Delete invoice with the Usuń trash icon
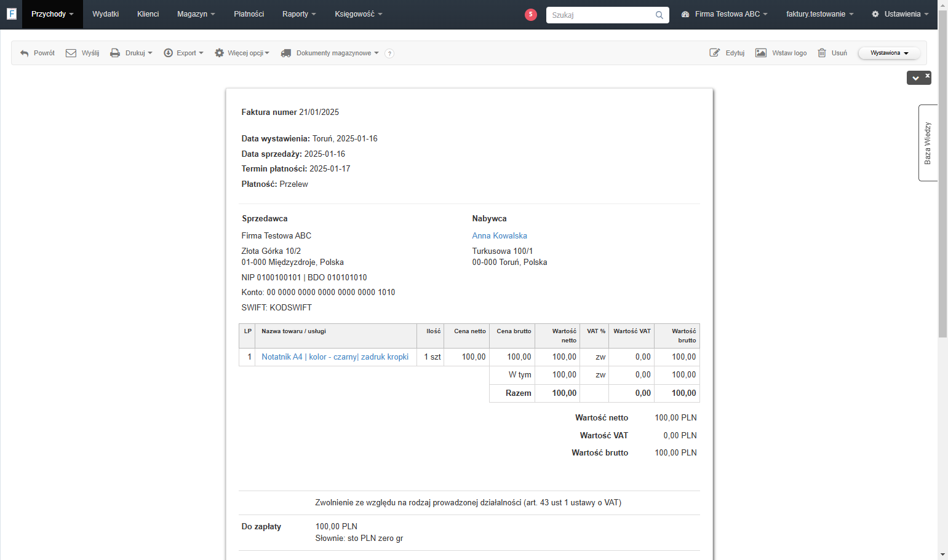Viewport: 948px width, 560px height. pyautogui.click(x=822, y=53)
